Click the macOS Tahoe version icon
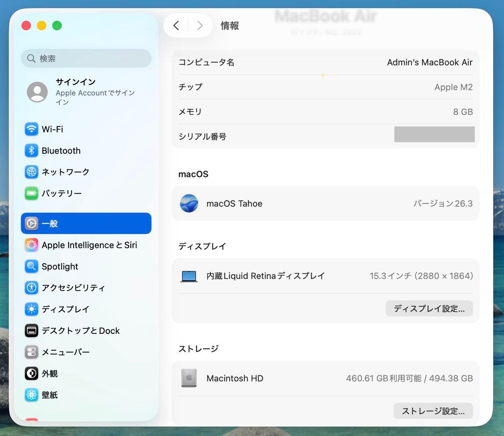 click(189, 203)
